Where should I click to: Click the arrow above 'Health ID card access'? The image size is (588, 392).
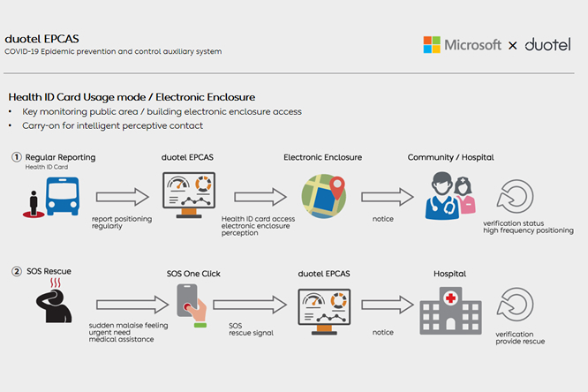coord(260,197)
